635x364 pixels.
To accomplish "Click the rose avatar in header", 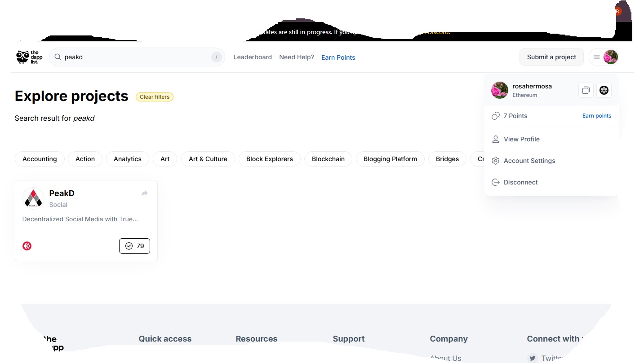I will point(611,57).
